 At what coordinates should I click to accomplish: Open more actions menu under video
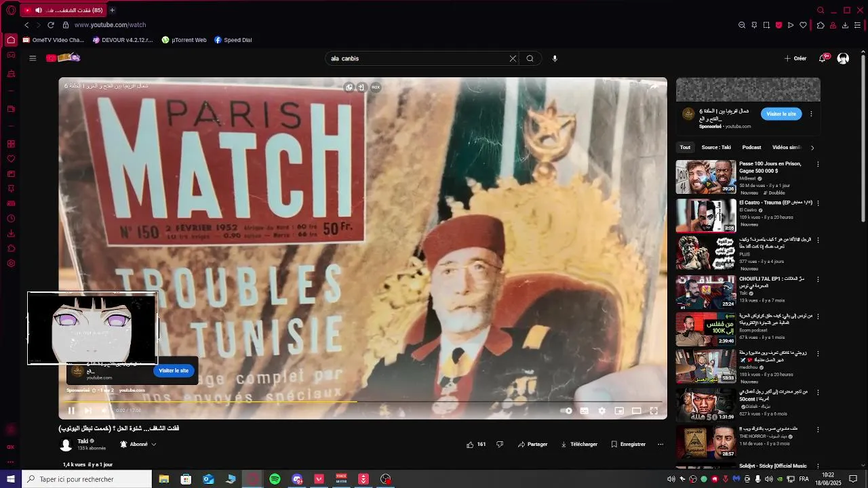tap(660, 445)
